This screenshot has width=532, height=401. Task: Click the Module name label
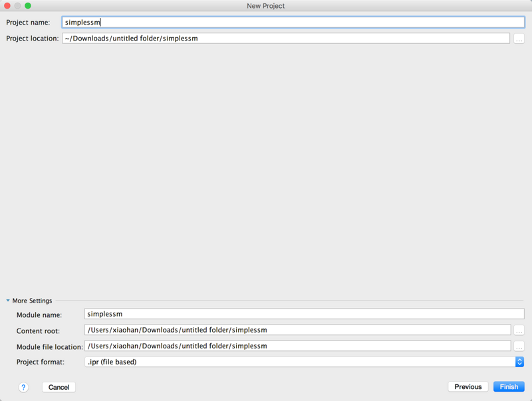pyautogui.click(x=39, y=315)
